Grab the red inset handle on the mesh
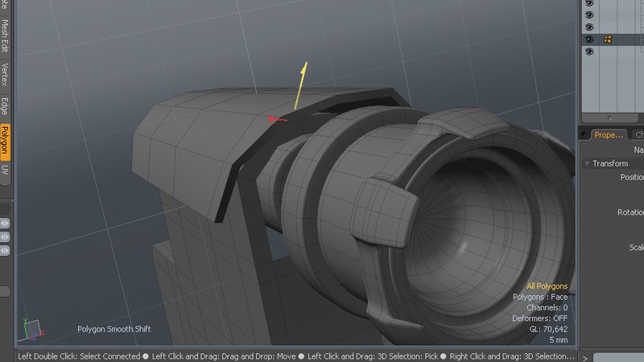 (272, 119)
